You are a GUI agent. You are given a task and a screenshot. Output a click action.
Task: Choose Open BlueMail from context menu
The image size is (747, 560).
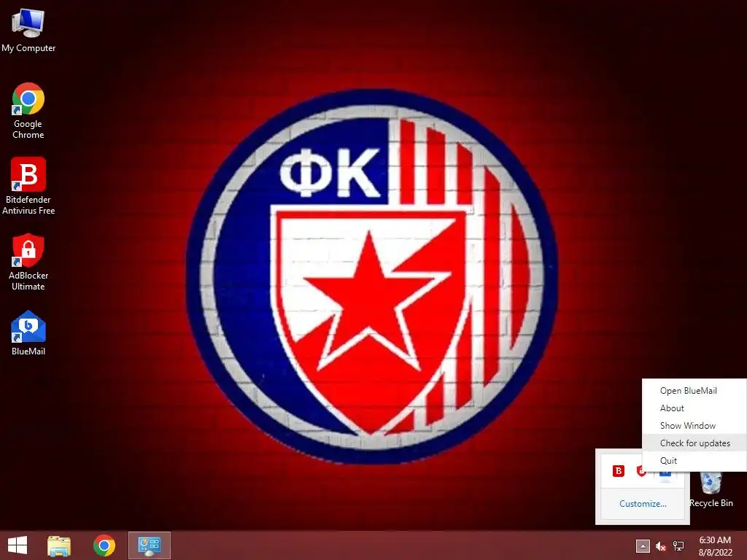click(x=694, y=391)
